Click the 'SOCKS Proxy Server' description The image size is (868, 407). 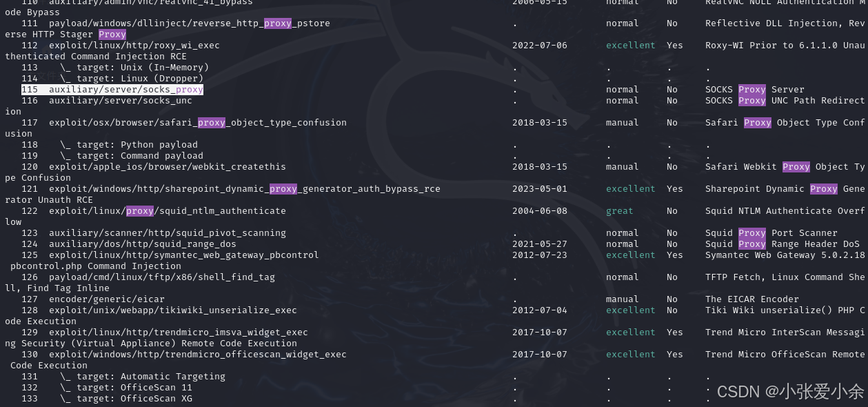[x=755, y=90]
